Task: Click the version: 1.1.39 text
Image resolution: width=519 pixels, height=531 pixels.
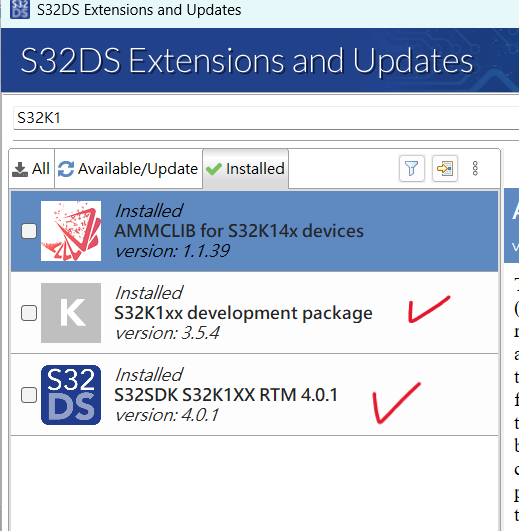Action: coord(172,251)
